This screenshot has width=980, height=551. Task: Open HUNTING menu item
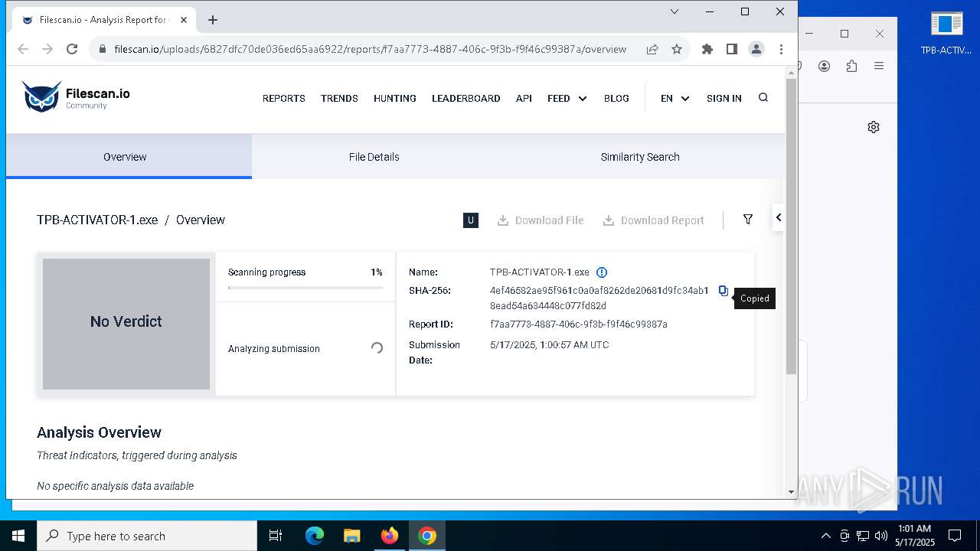(x=395, y=98)
